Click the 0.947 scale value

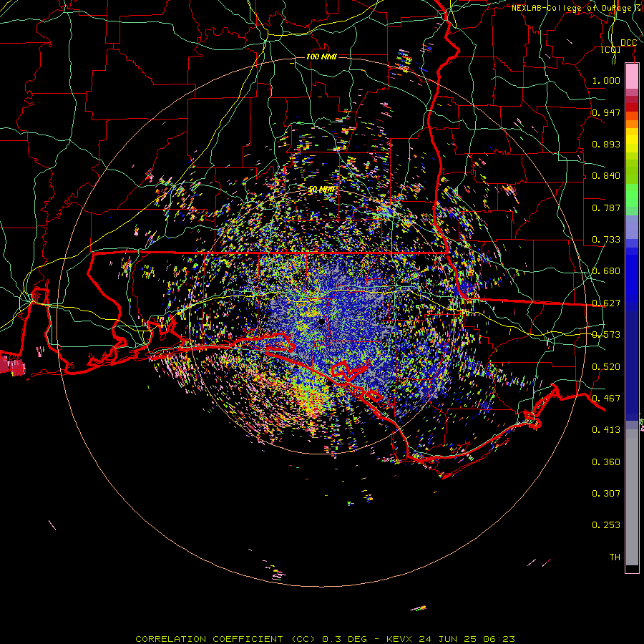(606, 112)
